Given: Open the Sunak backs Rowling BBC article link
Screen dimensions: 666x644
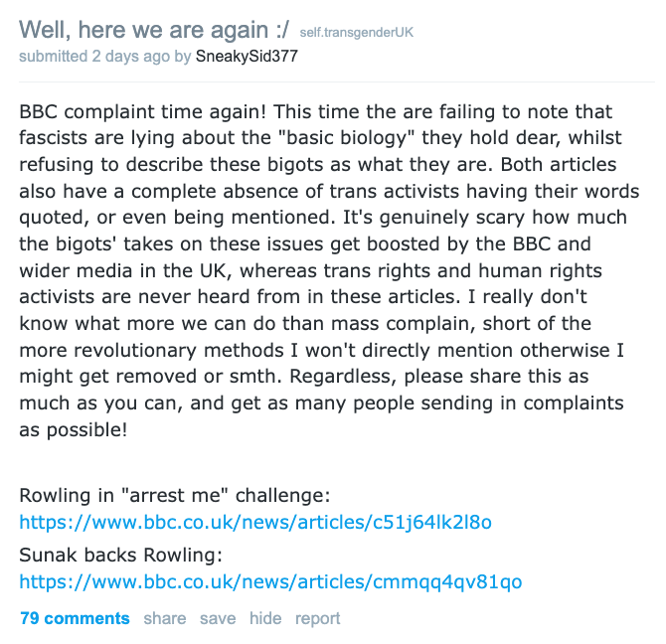Looking at the screenshot, I should tap(270, 581).
